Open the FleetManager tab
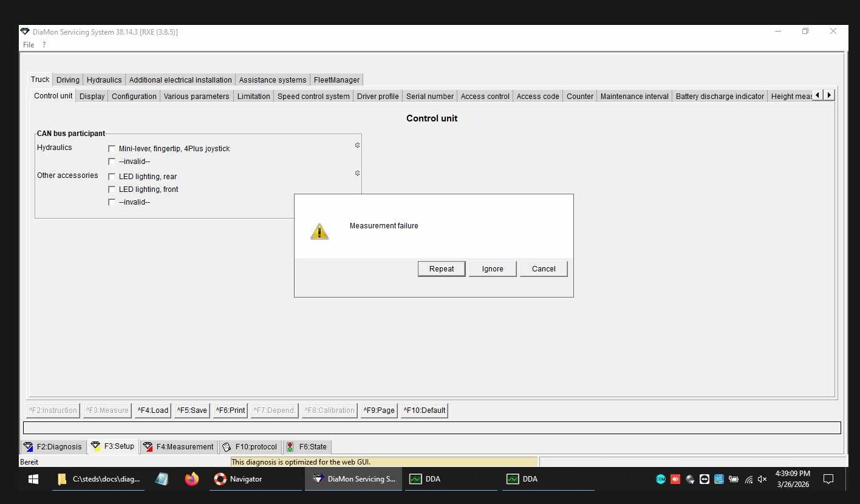Screen dimensions: 860x504 [x=336, y=80]
